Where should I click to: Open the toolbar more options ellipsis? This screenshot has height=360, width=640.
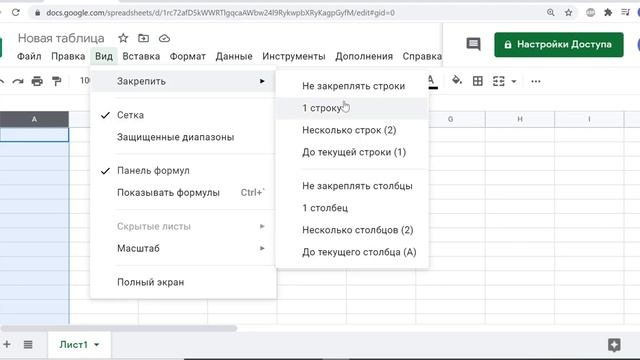pyautogui.click(x=536, y=82)
